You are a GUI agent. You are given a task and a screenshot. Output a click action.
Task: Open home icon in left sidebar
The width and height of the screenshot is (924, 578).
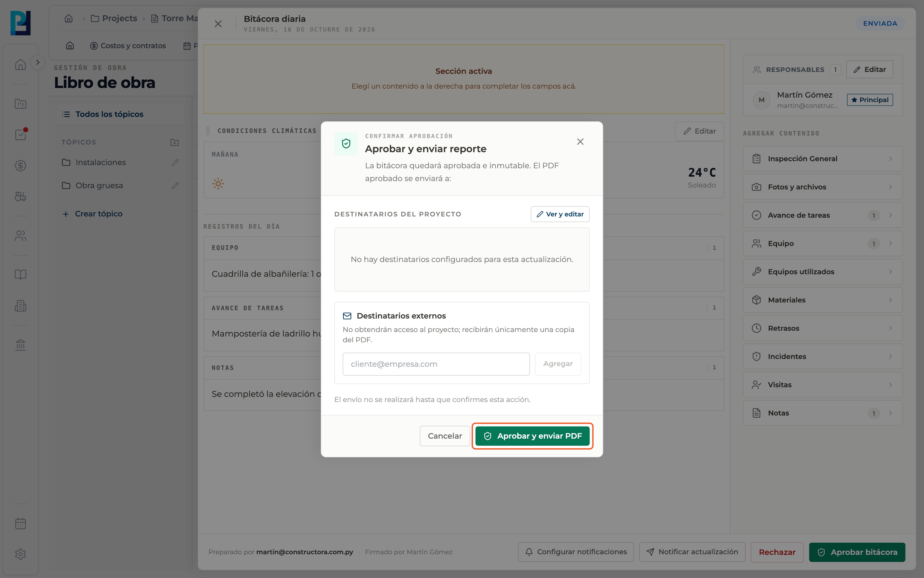pos(21,65)
